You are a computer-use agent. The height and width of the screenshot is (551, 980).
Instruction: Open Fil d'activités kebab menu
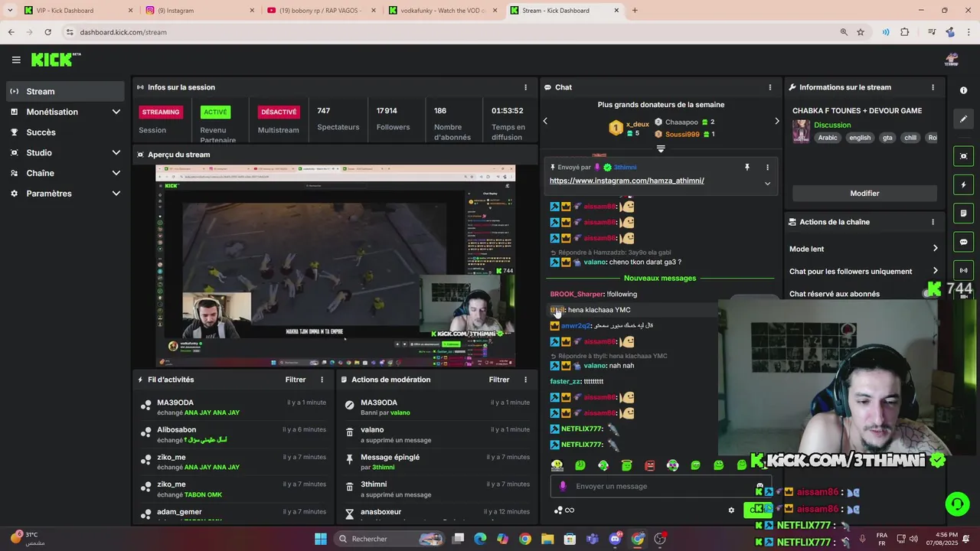click(322, 380)
